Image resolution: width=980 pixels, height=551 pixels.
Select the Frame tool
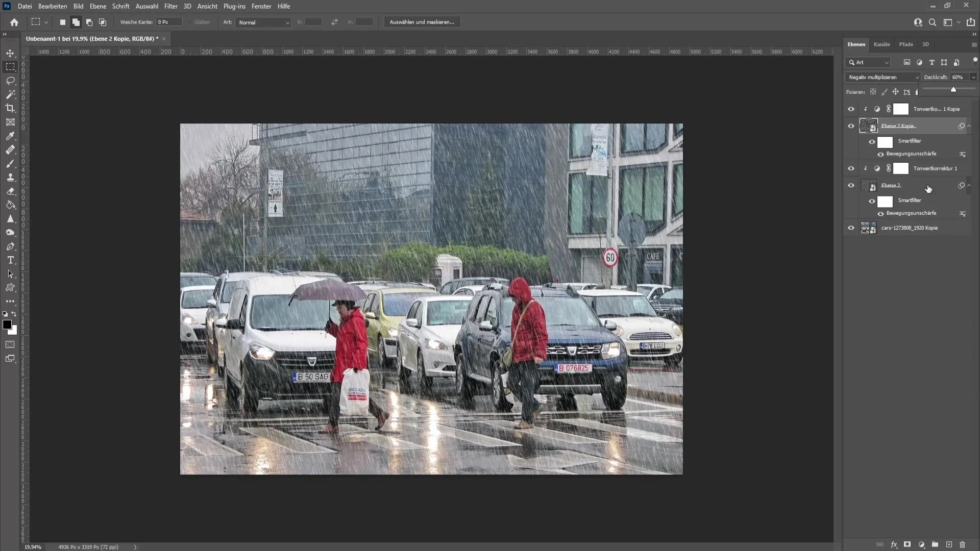coord(10,122)
